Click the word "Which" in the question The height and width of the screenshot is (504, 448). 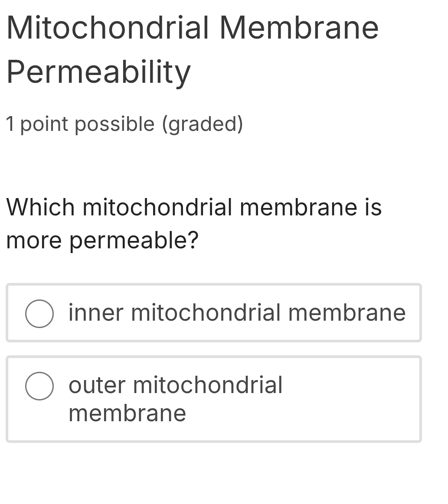41,207
